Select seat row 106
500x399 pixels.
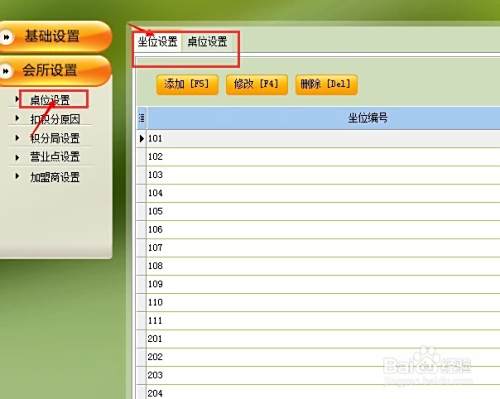318,230
